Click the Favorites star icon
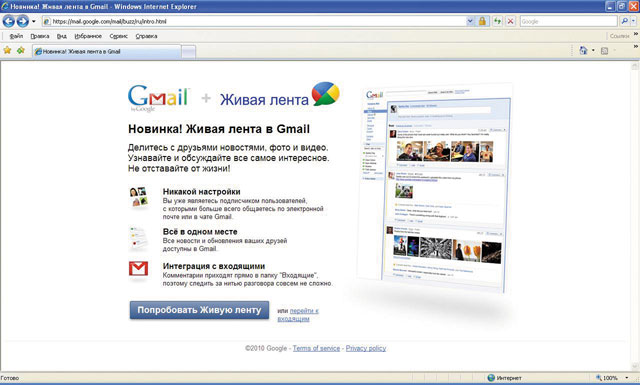640x385 pixels. (7, 50)
